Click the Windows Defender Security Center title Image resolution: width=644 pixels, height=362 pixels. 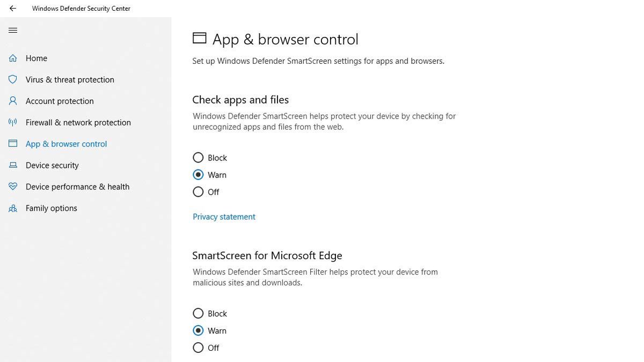(x=81, y=8)
